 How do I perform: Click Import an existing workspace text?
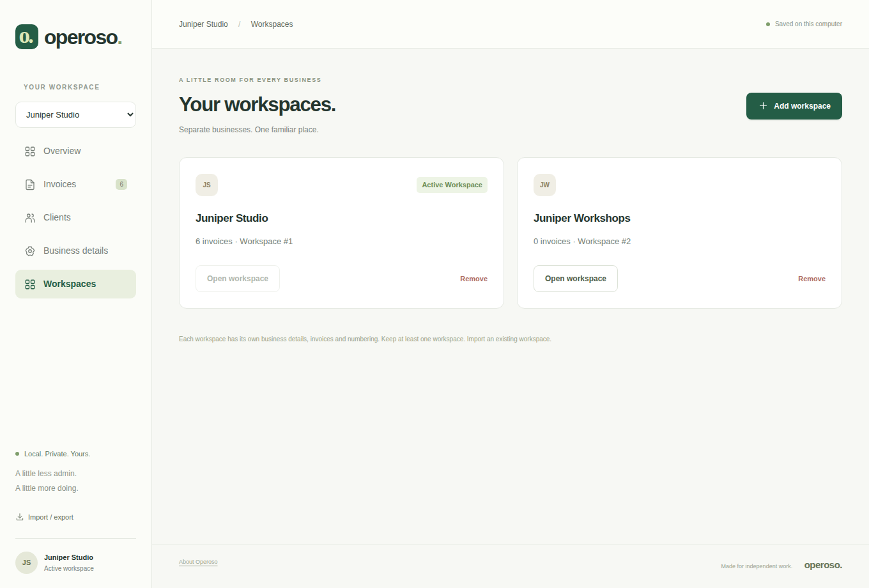coord(509,339)
